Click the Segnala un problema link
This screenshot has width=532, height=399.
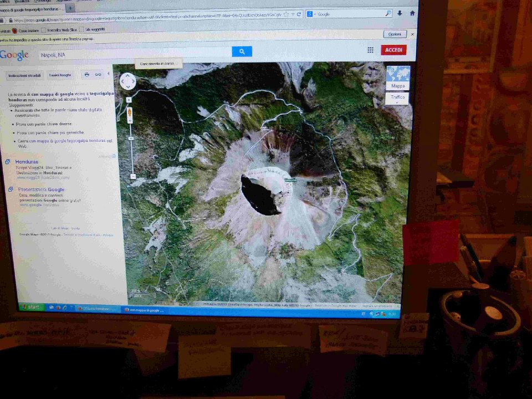click(x=377, y=306)
